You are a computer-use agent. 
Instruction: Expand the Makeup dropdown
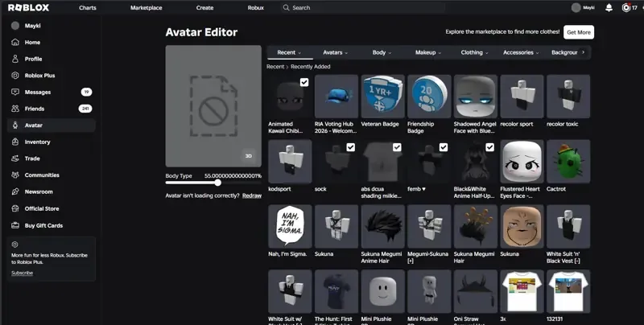pyautogui.click(x=428, y=52)
